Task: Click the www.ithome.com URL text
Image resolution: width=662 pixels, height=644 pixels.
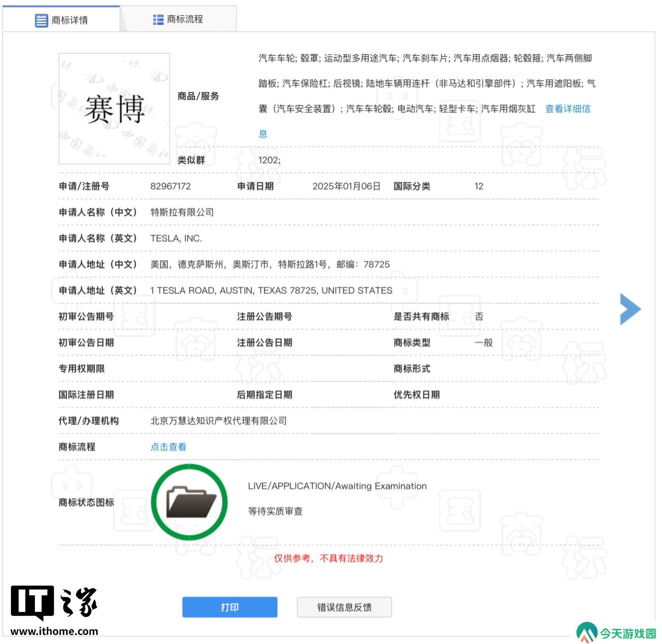Action: [x=54, y=631]
